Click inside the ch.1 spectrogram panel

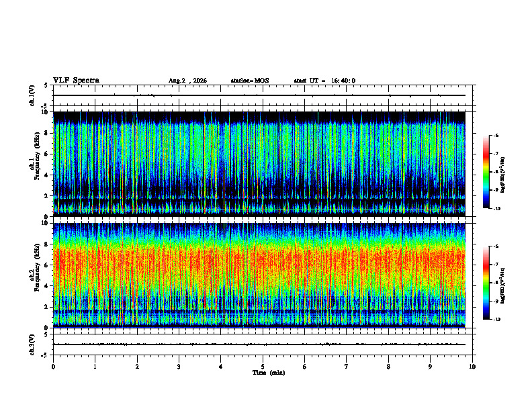click(259, 164)
